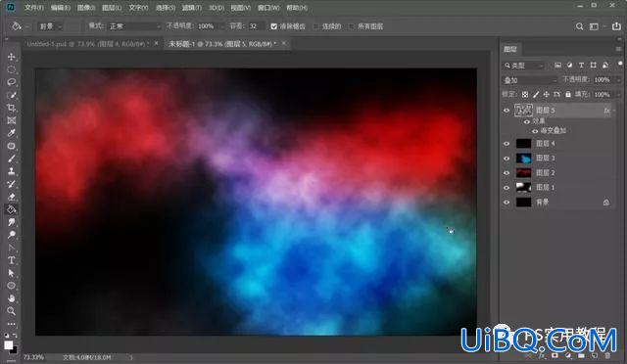Select the Quick Selection tool

tap(11, 95)
